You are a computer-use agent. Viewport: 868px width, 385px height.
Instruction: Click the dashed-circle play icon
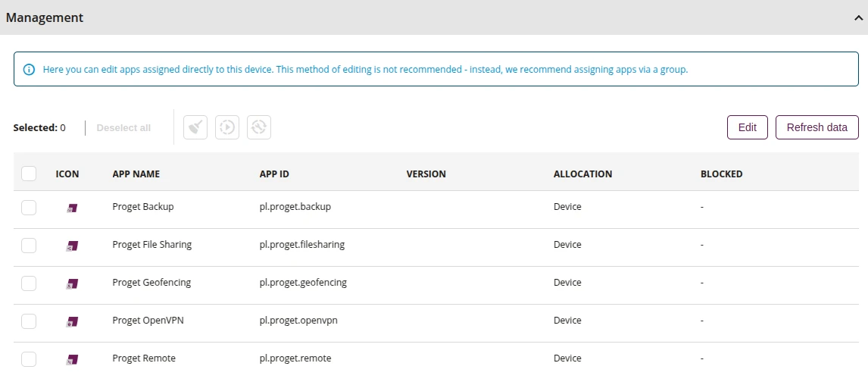(227, 127)
